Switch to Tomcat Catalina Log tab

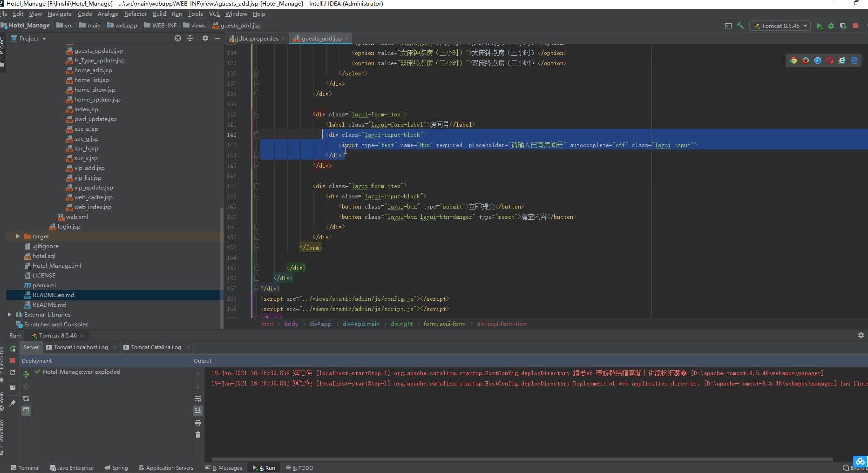(x=156, y=347)
